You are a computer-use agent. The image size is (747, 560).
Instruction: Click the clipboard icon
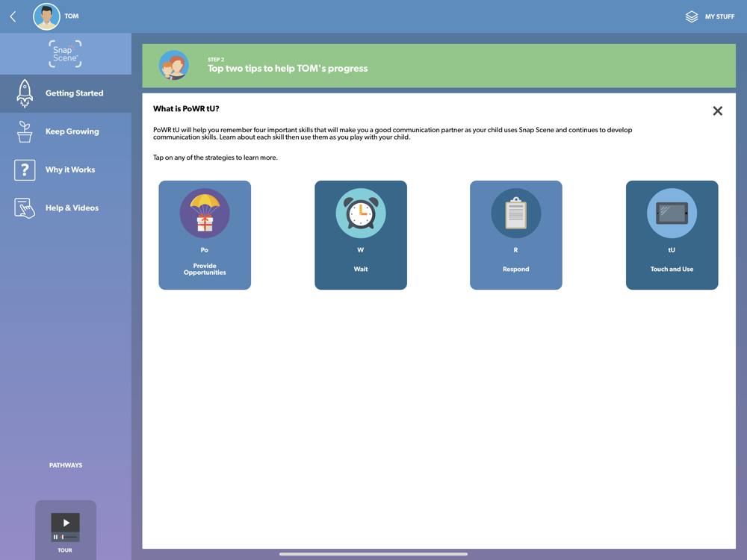[x=516, y=214]
